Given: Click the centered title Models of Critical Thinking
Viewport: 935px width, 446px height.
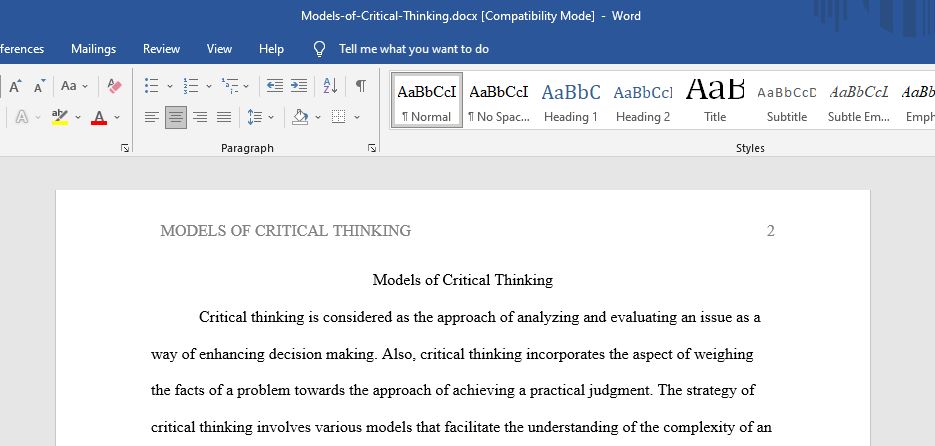Looking at the screenshot, I should [x=463, y=280].
